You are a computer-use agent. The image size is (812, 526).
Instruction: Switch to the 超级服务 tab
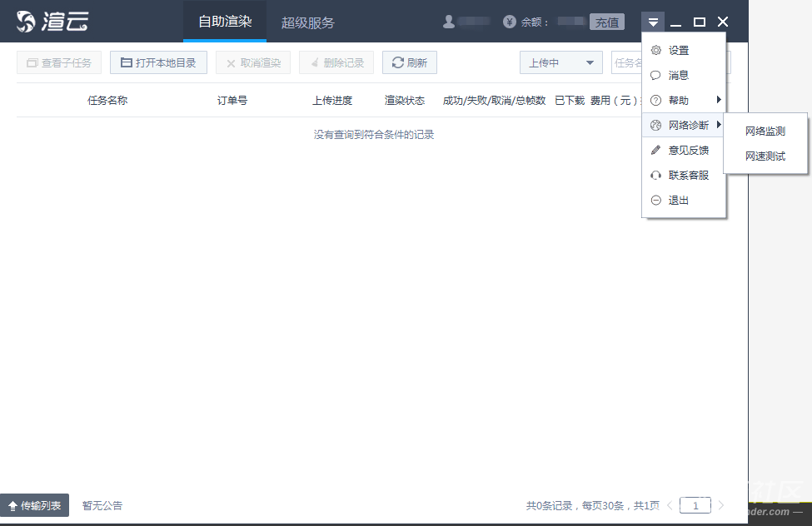[307, 22]
